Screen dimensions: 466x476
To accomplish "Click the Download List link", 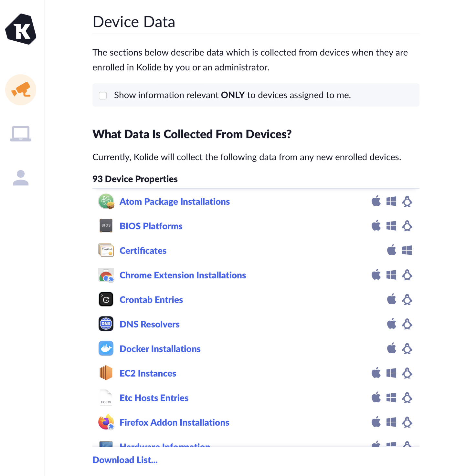I will pyautogui.click(x=125, y=460).
